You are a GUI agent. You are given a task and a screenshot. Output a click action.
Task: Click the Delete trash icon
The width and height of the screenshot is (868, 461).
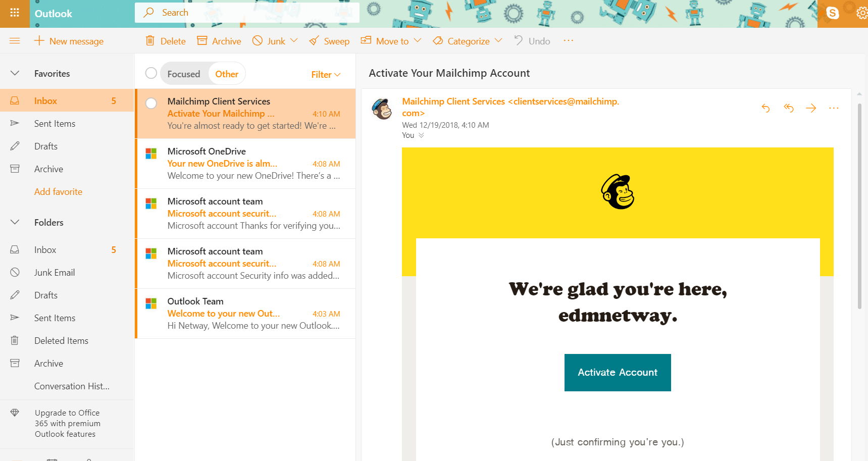point(150,41)
